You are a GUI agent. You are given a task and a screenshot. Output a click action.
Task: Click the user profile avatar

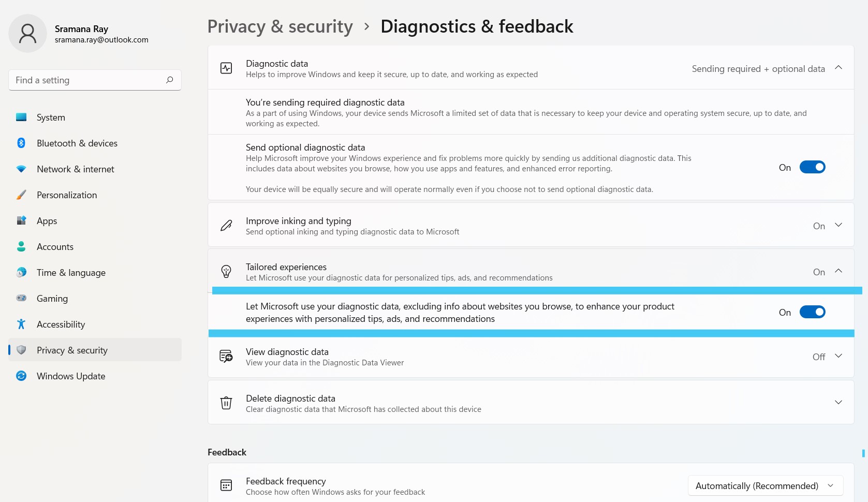point(28,34)
